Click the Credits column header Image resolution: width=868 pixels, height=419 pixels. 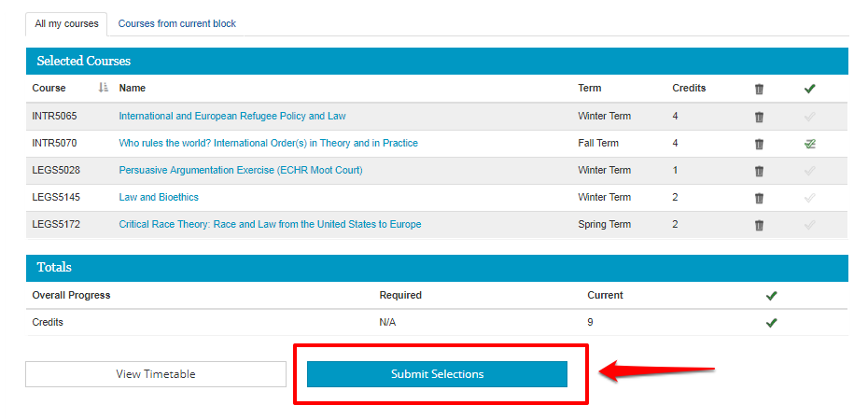(x=689, y=88)
